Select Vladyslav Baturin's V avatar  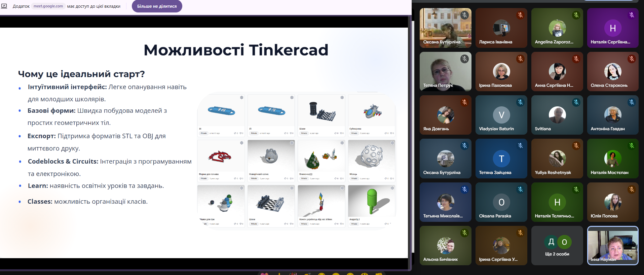click(501, 115)
